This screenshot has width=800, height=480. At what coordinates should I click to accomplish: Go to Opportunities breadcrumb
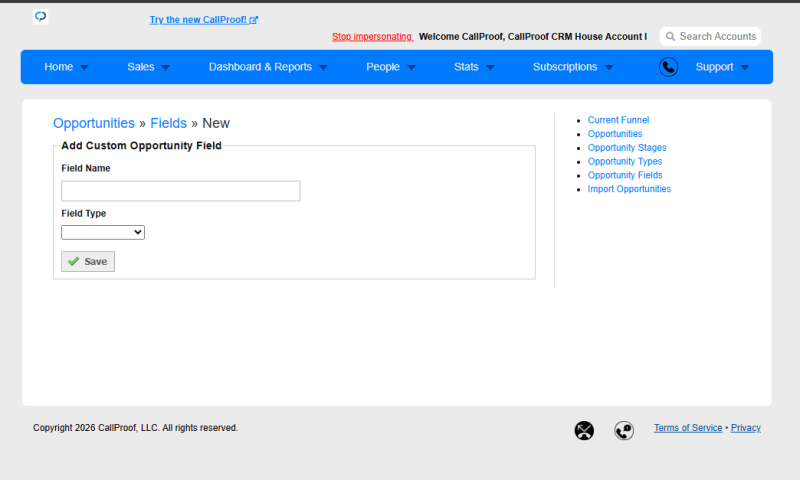pyautogui.click(x=94, y=123)
